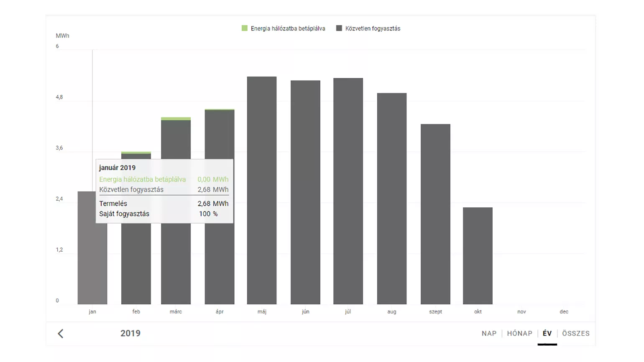
Task: Select the July bar in the chart
Action: click(348, 191)
